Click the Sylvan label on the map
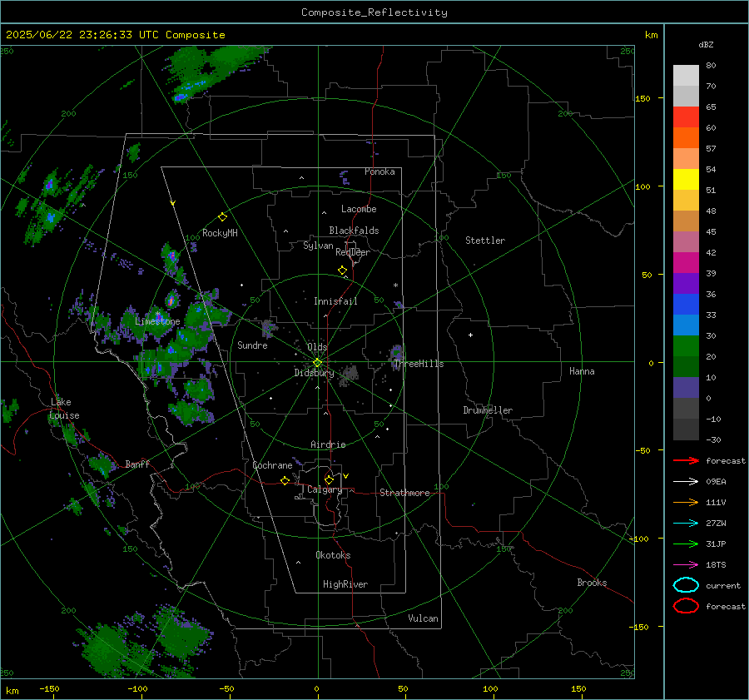The height and width of the screenshot is (700, 749). tap(318, 246)
